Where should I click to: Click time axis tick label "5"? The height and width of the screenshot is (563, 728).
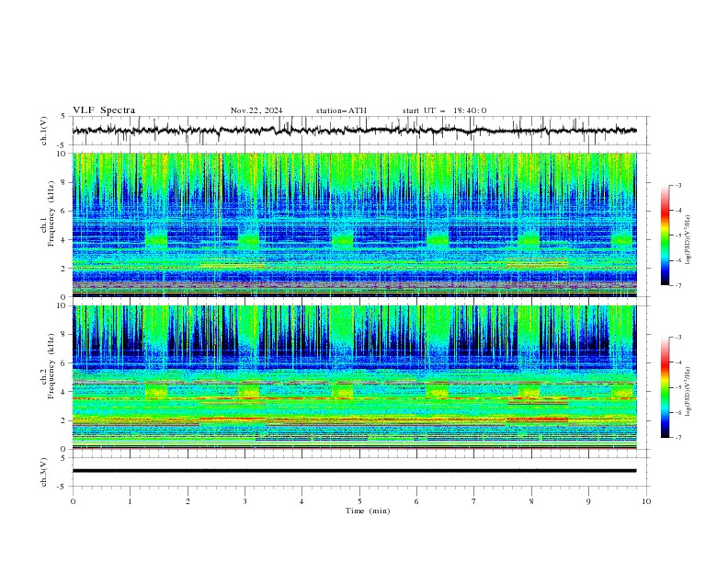pos(359,501)
